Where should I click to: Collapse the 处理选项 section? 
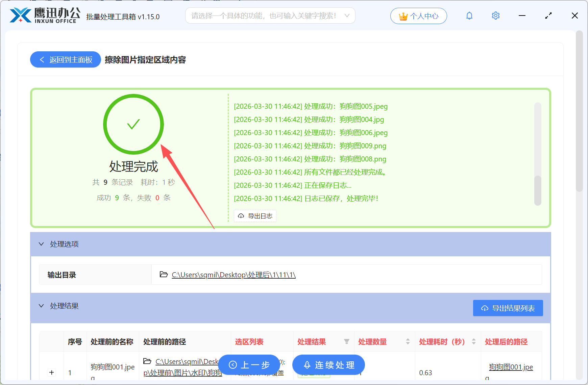click(x=41, y=244)
